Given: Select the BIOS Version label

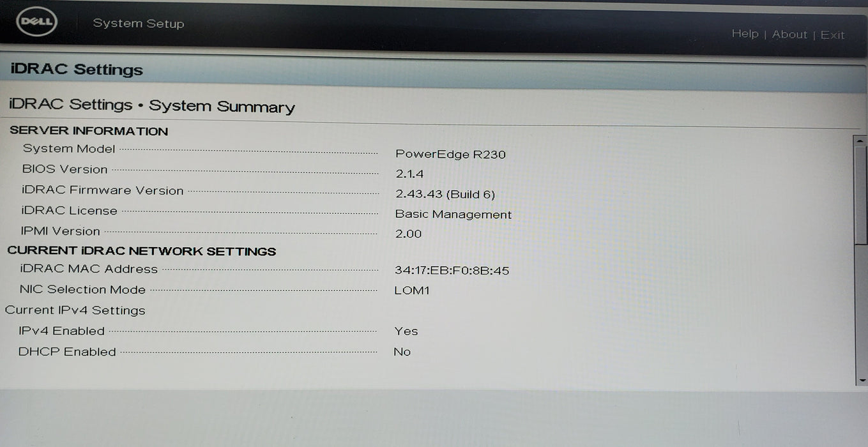Looking at the screenshot, I should click(65, 169).
